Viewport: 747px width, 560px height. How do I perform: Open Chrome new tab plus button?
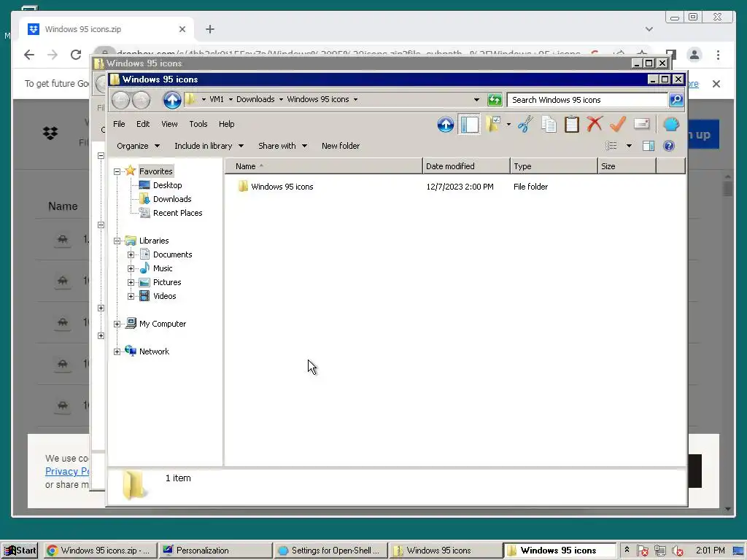(210, 29)
